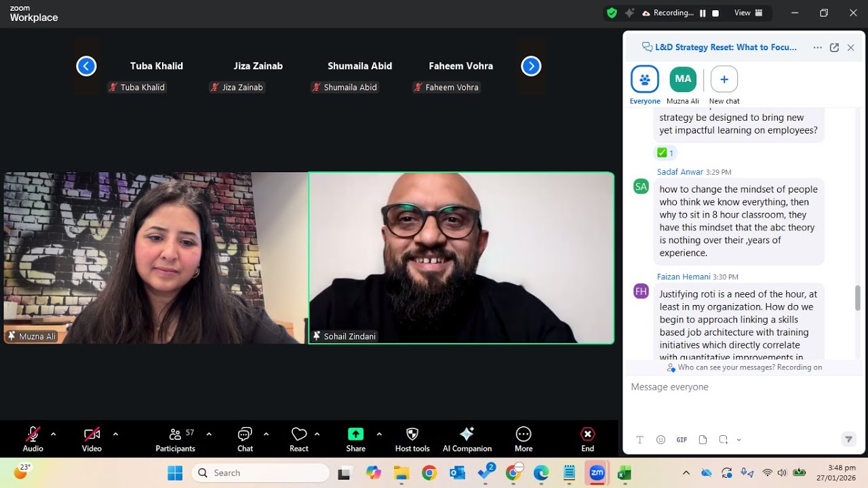Click the file attachment icon in chat
The image size is (868, 488).
[x=703, y=440]
